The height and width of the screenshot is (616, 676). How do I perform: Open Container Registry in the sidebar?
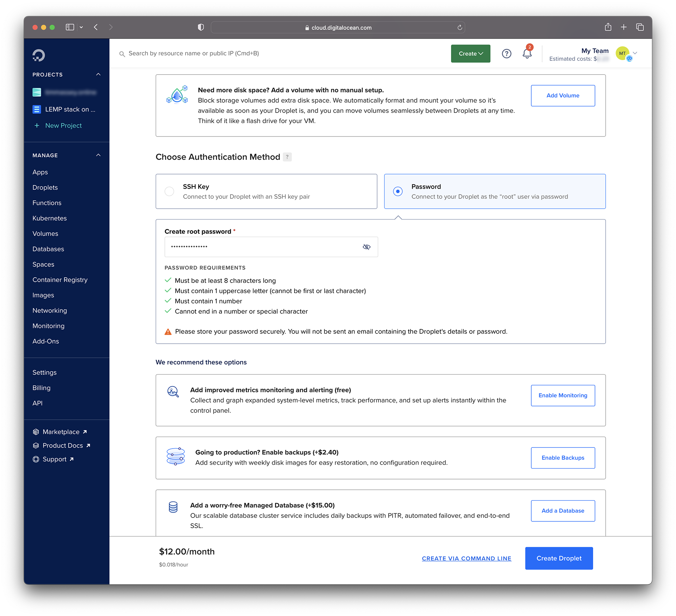click(60, 280)
